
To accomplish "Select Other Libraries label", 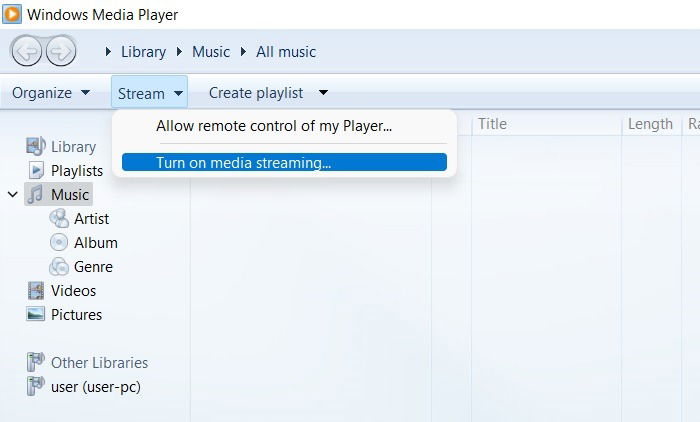I will click(x=99, y=362).
